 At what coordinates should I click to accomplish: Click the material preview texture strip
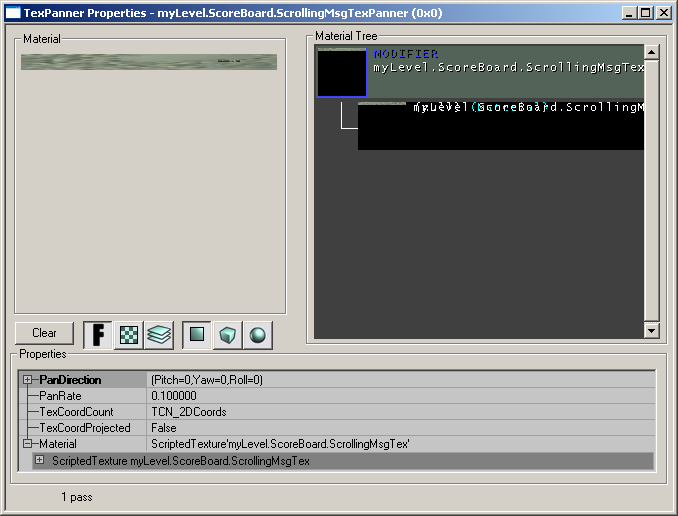pyautogui.click(x=149, y=62)
